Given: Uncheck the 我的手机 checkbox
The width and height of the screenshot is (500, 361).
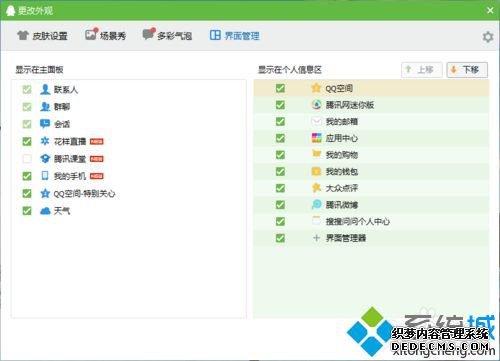Looking at the screenshot, I should click(27, 176).
